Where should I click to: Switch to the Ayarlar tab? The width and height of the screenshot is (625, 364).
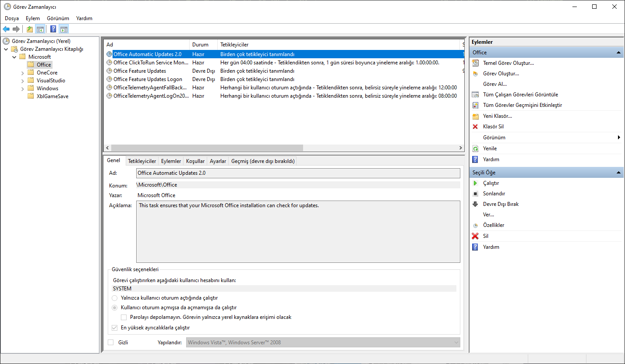tap(218, 161)
